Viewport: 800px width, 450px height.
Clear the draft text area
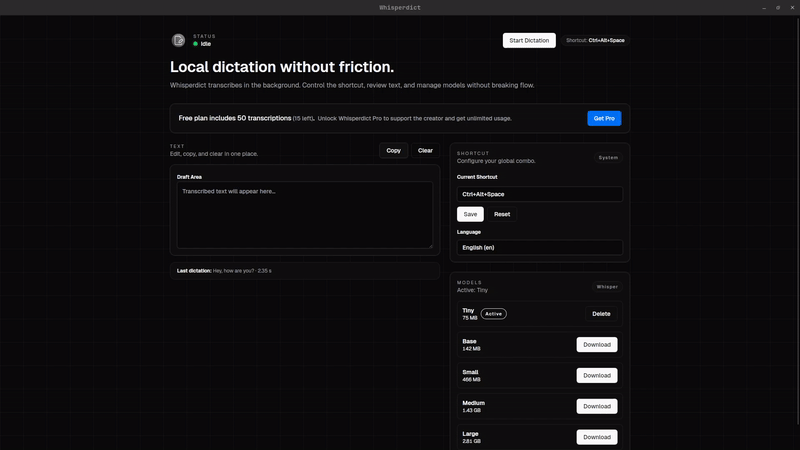(x=425, y=151)
